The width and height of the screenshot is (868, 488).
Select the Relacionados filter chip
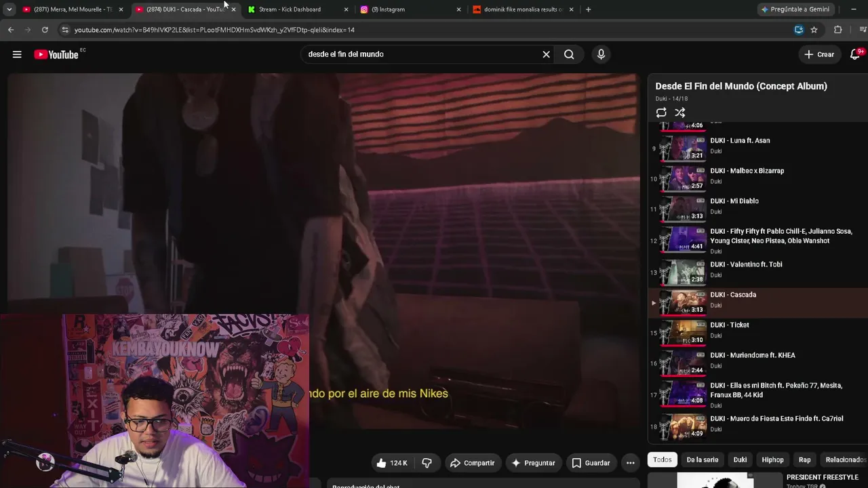pyautogui.click(x=844, y=460)
